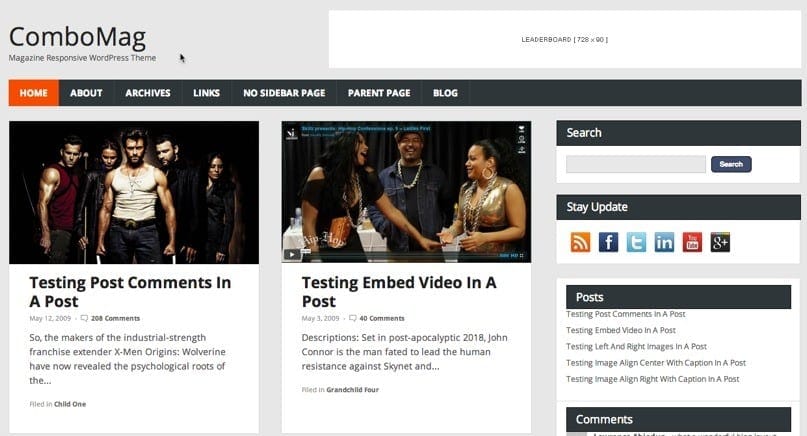Open the Links menu item
Image resolution: width=807 pixels, height=436 pixels.
tap(206, 93)
